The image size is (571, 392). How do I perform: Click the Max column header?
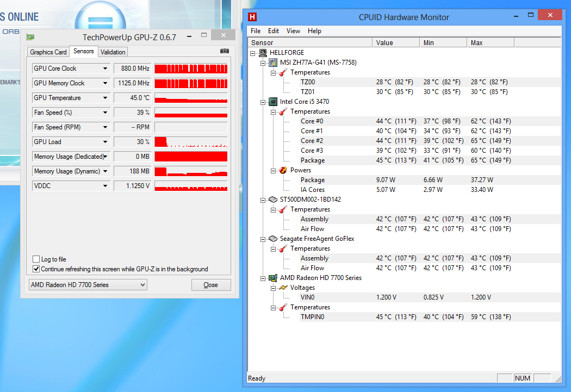coord(491,42)
